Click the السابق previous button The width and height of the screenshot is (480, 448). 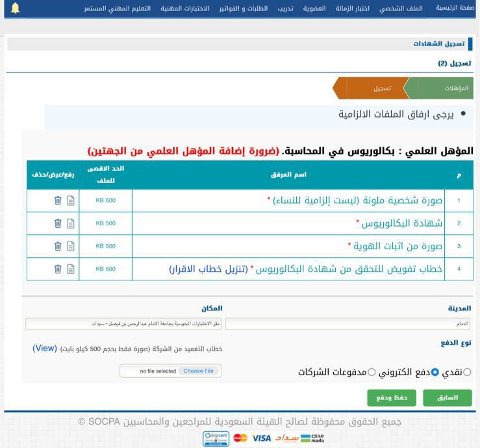(448, 398)
